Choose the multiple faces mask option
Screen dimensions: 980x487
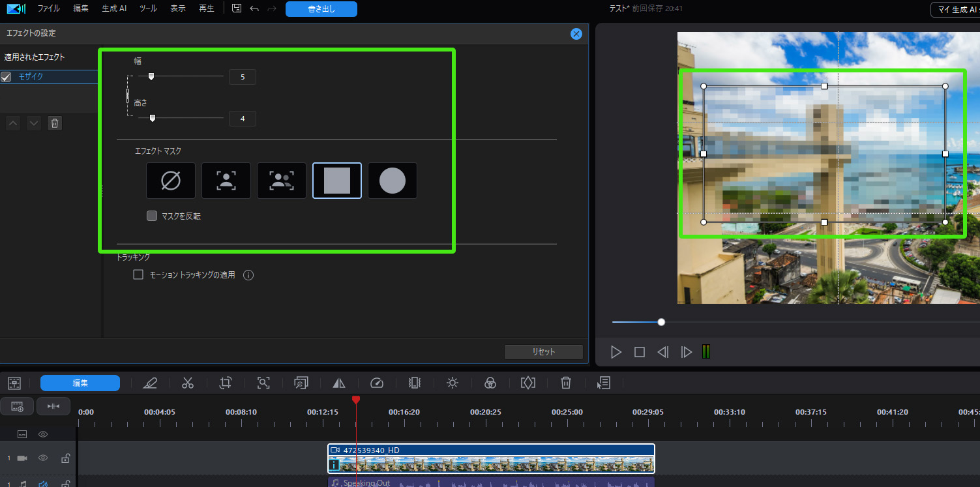(x=282, y=181)
